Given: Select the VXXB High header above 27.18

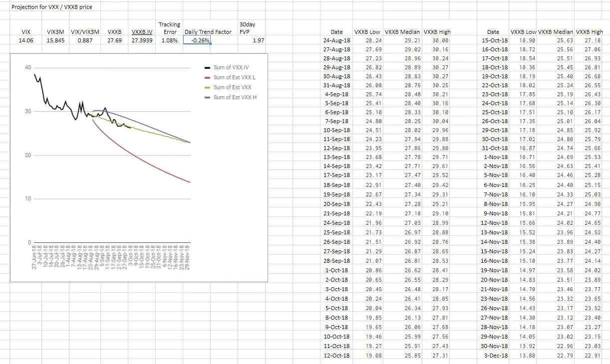Looking at the screenshot, I should [590, 32].
